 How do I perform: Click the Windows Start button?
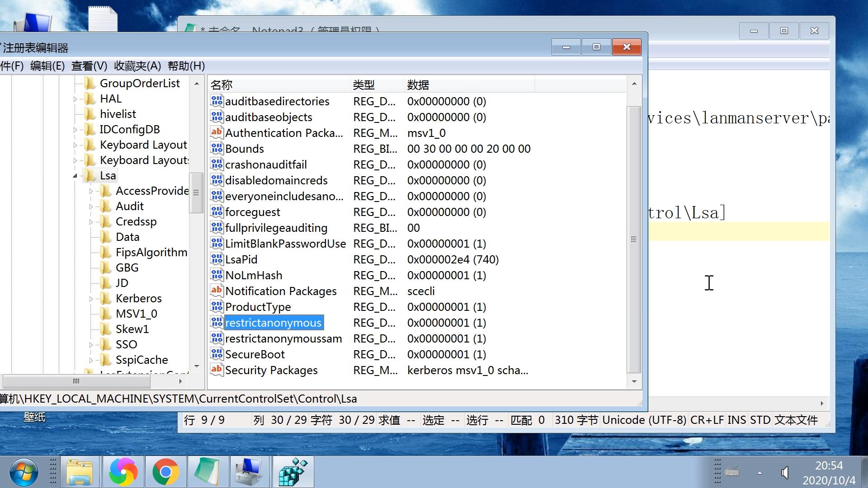(x=23, y=471)
